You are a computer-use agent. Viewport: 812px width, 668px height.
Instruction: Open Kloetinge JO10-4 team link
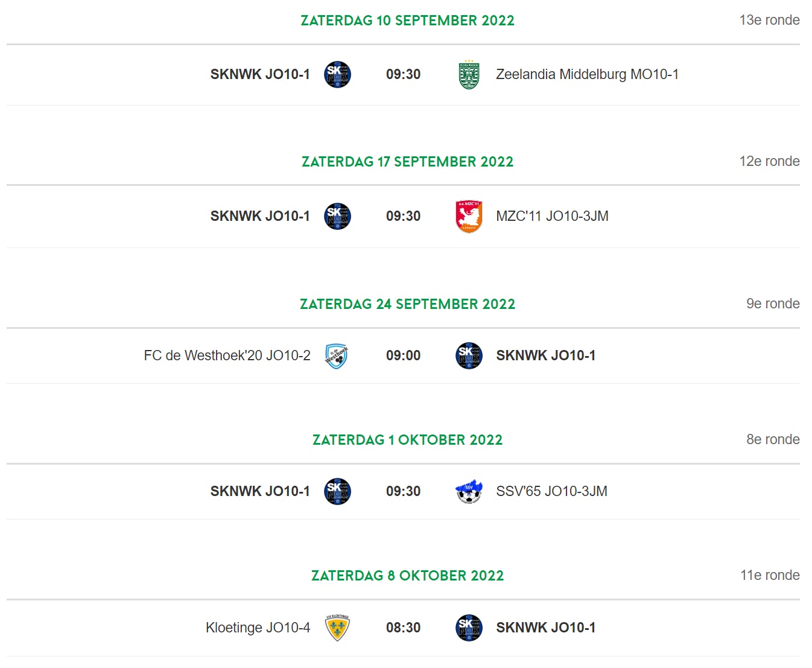[x=258, y=628]
